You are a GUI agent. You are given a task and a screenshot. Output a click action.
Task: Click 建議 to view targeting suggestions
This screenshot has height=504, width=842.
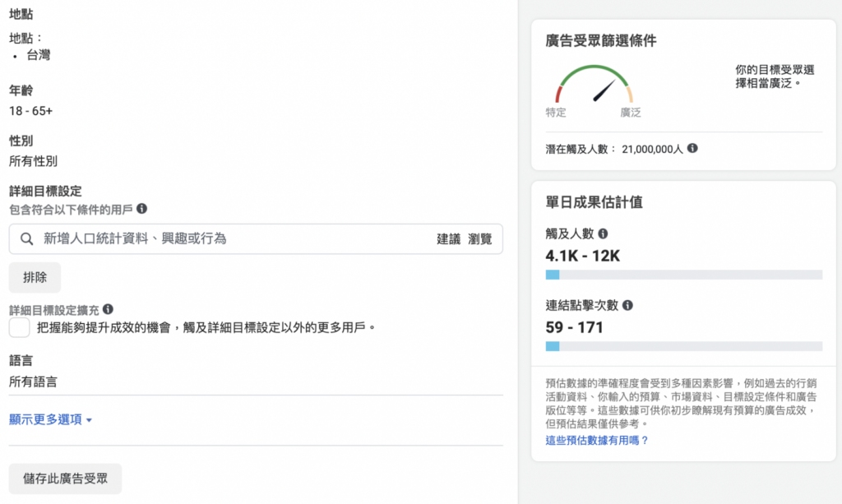click(448, 238)
